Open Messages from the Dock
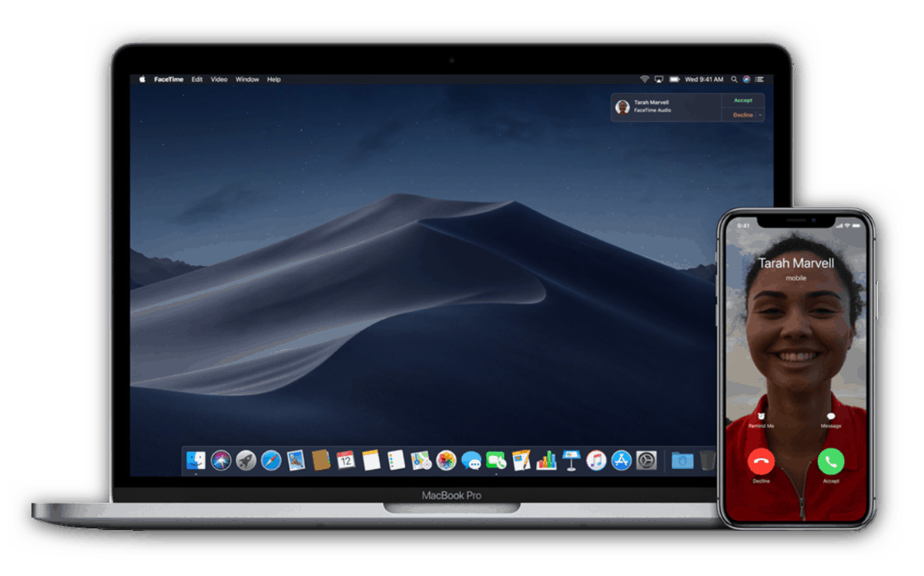The image size is (924, 576). pyautogui.click(x=472, y=461)
